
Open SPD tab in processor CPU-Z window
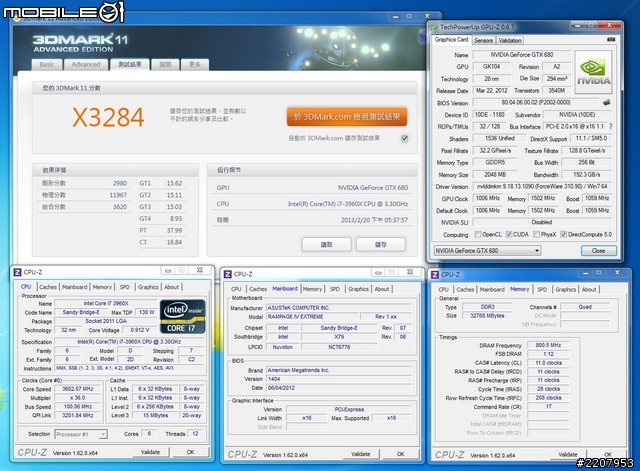[124, 287]
